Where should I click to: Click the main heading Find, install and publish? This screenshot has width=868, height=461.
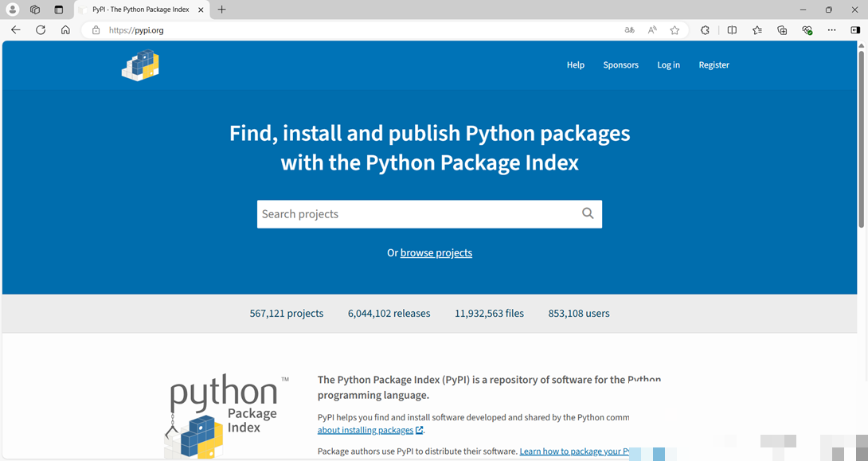tap(429, 148)
